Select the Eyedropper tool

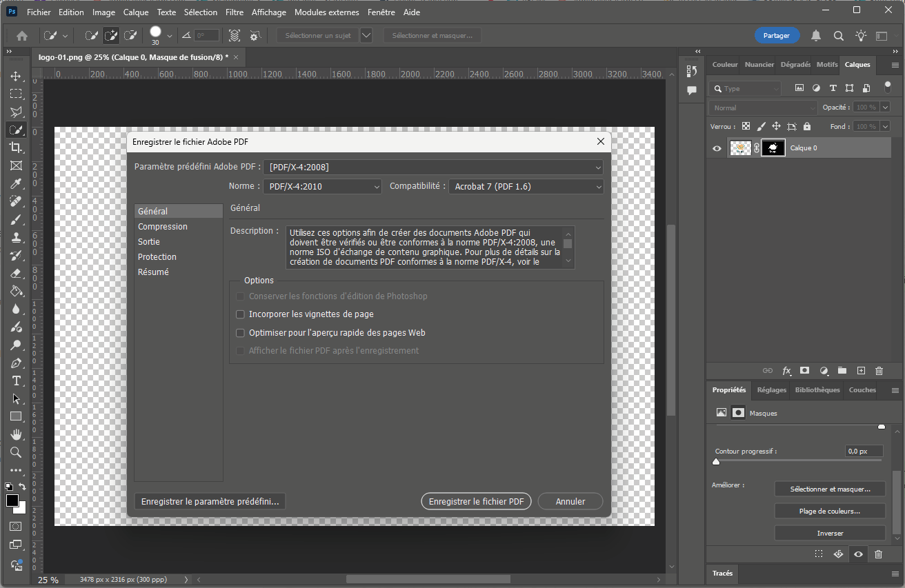pyautogui.click(x=16, y=183)
